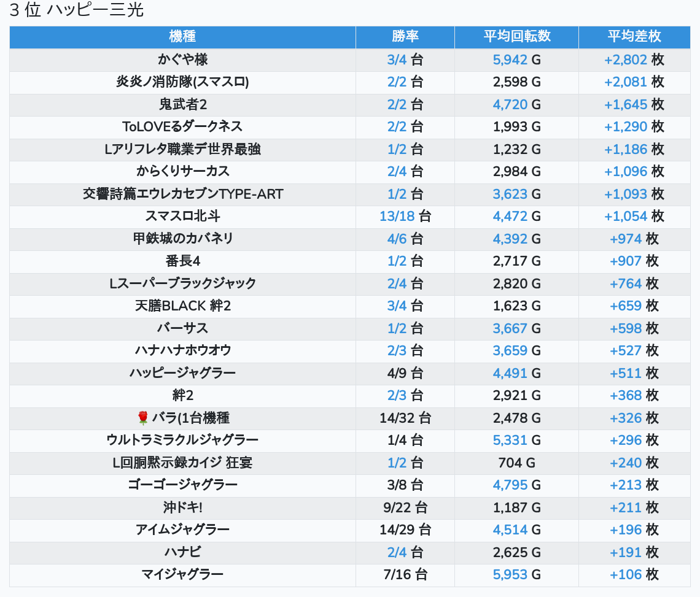The width and height of the screenshot is (700, 597).
Task: Select the +2,081 枚 average difference cell
Action: (x=634, y=82)
